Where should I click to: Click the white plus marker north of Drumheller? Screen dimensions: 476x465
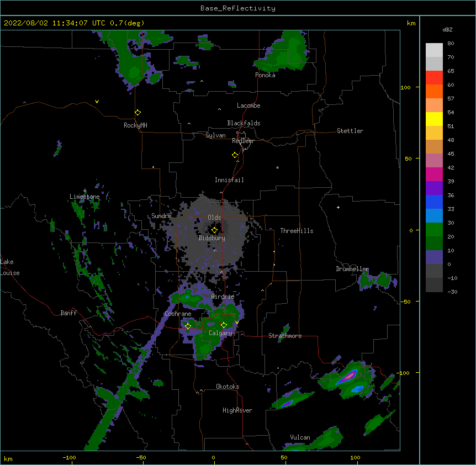click(x=338, y=207)
